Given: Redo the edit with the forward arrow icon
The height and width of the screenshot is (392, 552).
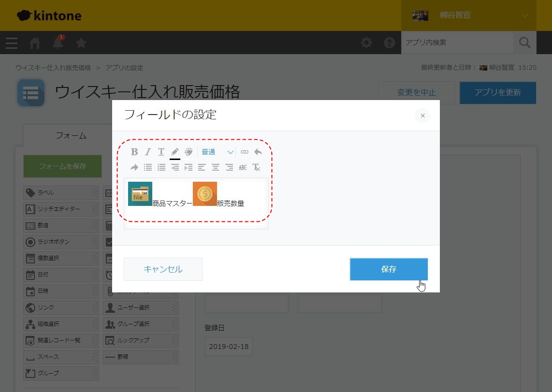Looking at the screenshot, I should coord(134,167).
